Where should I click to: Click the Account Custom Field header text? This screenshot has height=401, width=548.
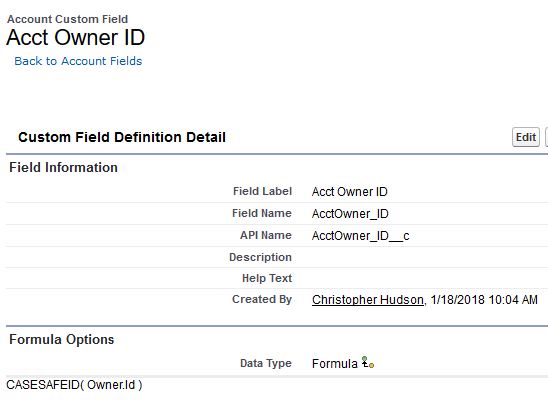pos(67,19)
